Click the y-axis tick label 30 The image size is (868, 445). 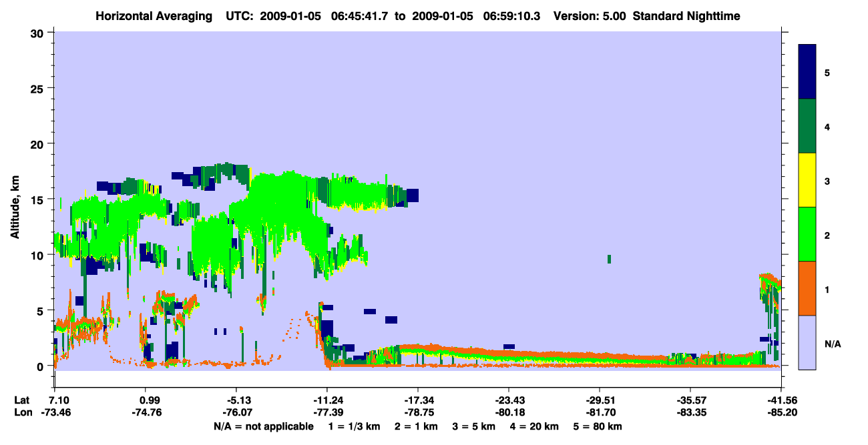tap(39, 33)
